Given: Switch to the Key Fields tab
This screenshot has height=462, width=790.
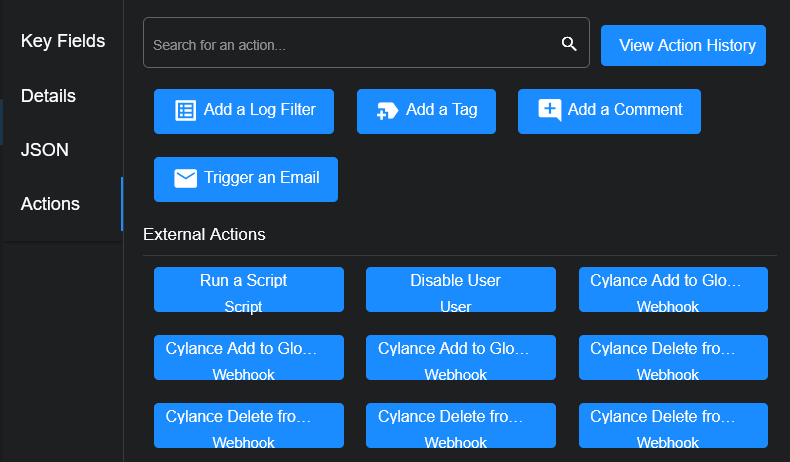Looking at the screenshot, I should tap(62, 41).
